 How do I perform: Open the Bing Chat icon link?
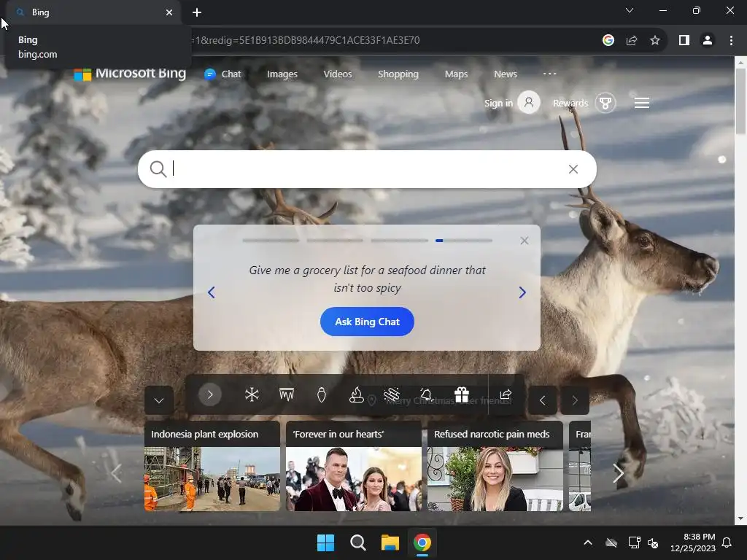(209, 74)
